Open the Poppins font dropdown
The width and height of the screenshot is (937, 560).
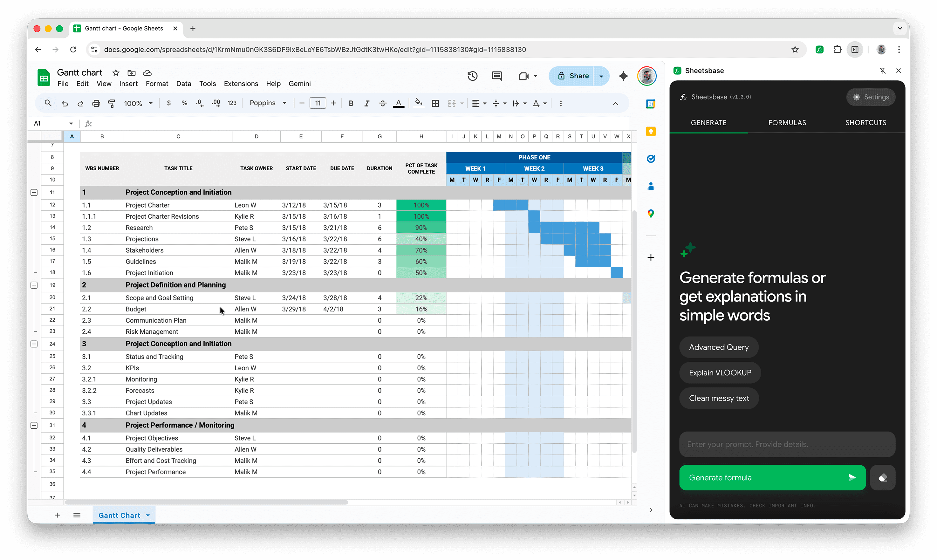268,103
